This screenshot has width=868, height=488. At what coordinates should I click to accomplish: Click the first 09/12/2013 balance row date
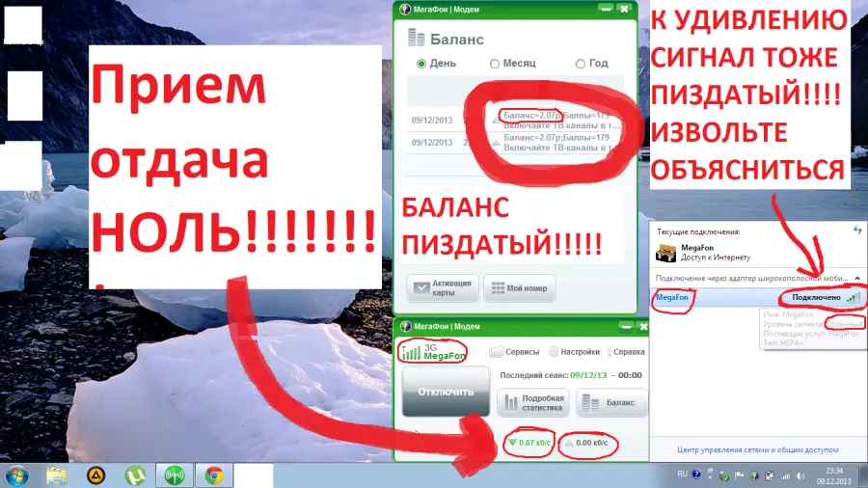[x=432, y=120]
